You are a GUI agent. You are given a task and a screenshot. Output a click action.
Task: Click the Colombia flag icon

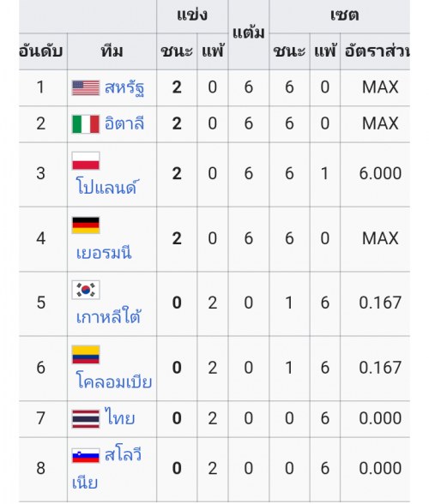[x=86, y=355]
